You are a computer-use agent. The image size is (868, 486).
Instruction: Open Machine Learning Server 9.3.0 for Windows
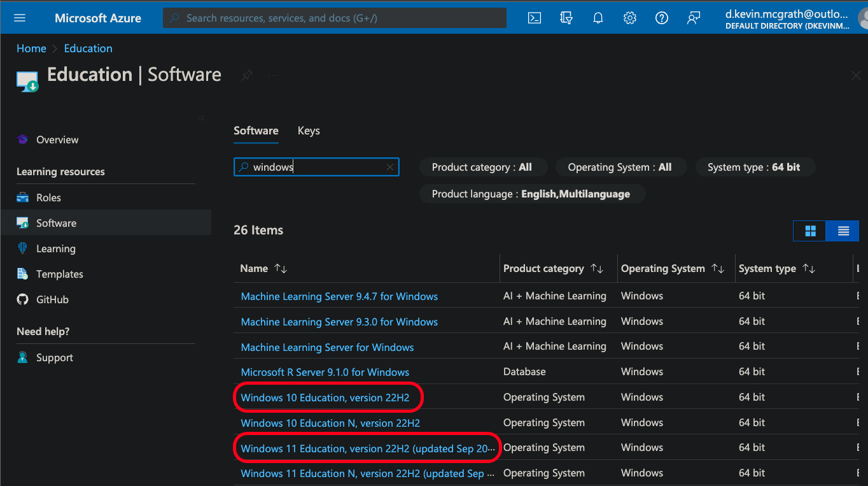(339, 322)
